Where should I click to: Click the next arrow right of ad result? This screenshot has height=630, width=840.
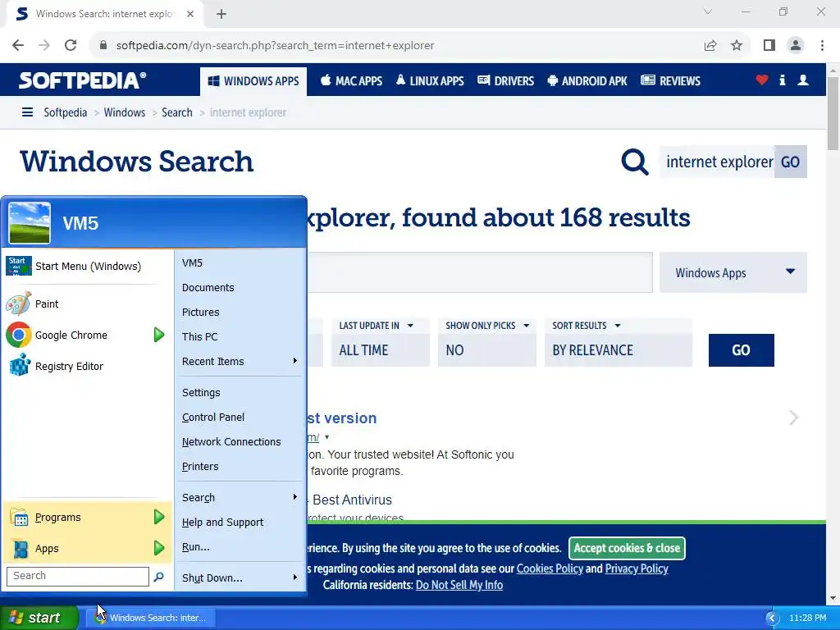point(793,418)
